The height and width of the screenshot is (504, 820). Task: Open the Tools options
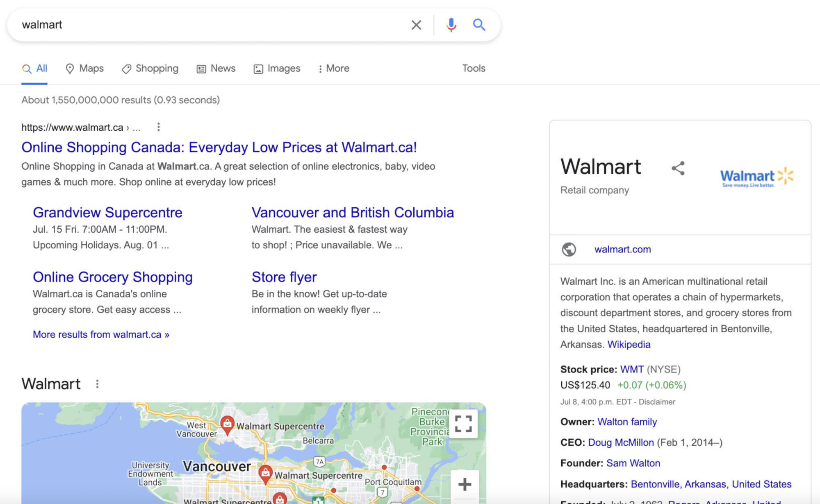[473, 68]
